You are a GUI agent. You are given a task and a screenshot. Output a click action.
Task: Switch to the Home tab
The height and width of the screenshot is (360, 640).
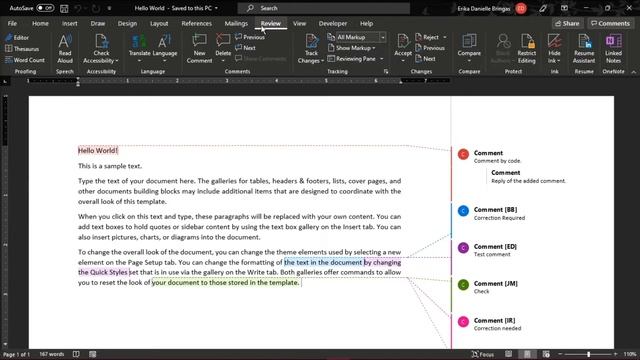40,23
